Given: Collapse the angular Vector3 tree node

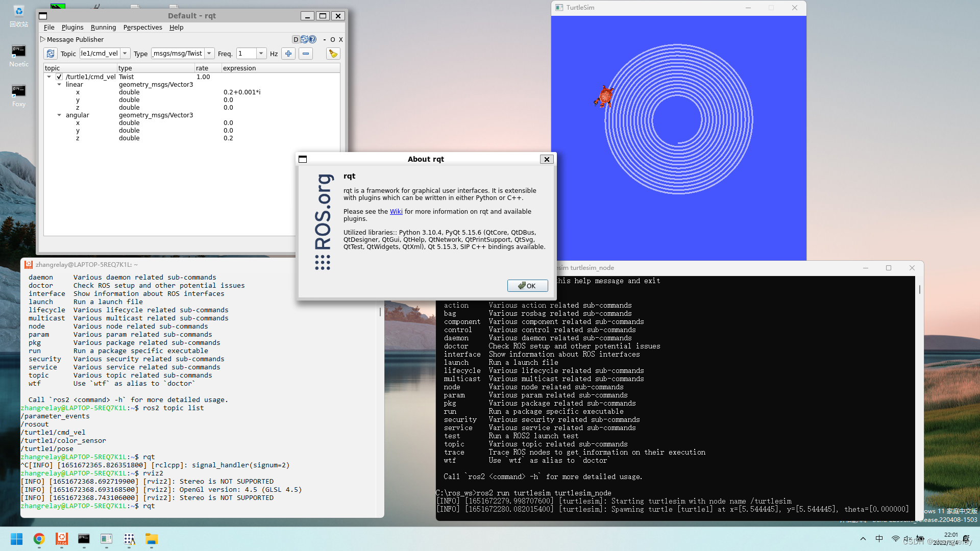Looking at the screenshot, I should pyautogui.click(x=59, y=115).
